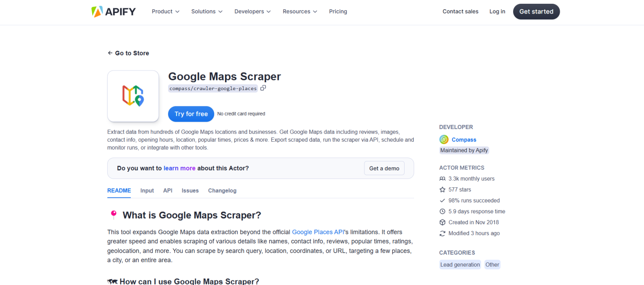The height and width of the screenshot is (285, 644).
Task: Expand the Developers menu
Action: 252,11
